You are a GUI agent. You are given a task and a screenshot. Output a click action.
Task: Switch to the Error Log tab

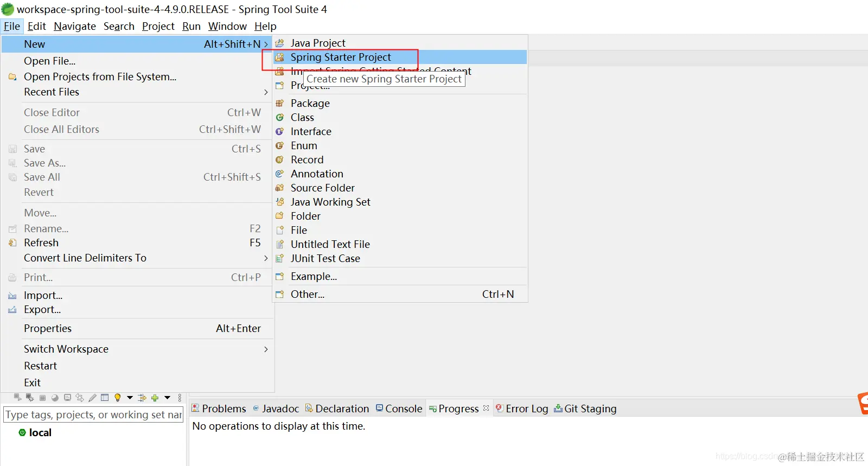coord(522,408)
